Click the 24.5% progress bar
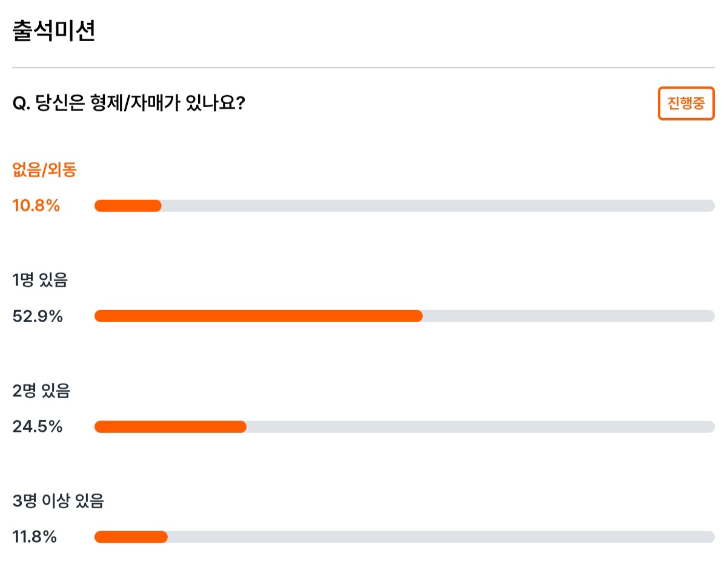Screen dimensions: 727x588 [405, 427]
